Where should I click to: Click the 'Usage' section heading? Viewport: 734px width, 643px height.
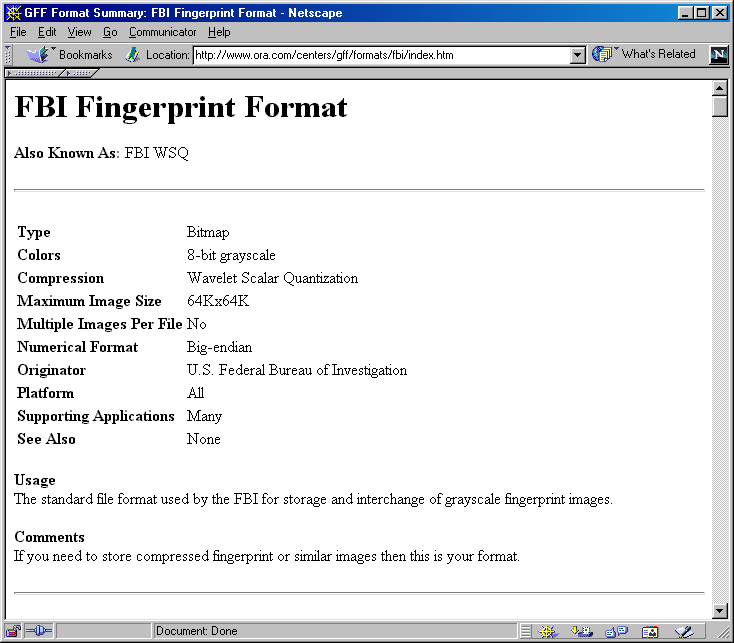click(x=35, y=481)
